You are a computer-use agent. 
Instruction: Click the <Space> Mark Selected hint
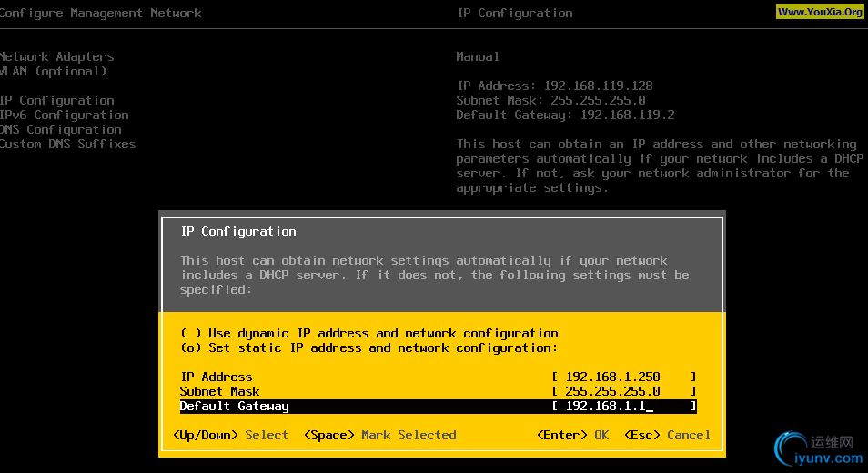point(379,435)
